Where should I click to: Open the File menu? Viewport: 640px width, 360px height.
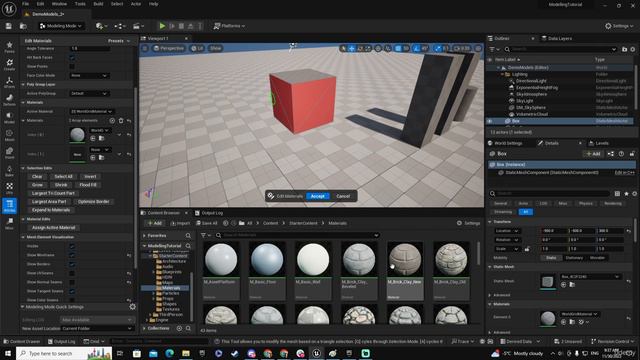25,4
